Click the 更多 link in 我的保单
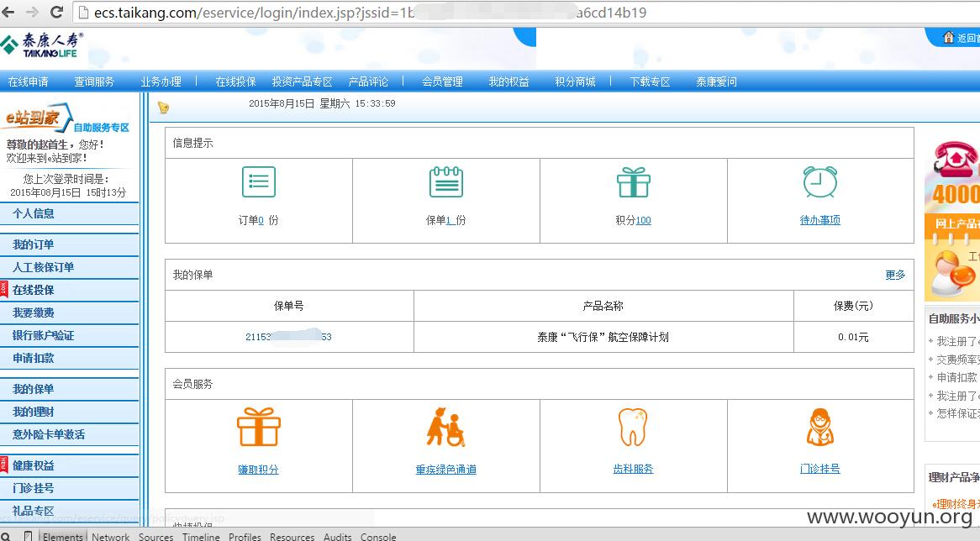 (895, 275)
